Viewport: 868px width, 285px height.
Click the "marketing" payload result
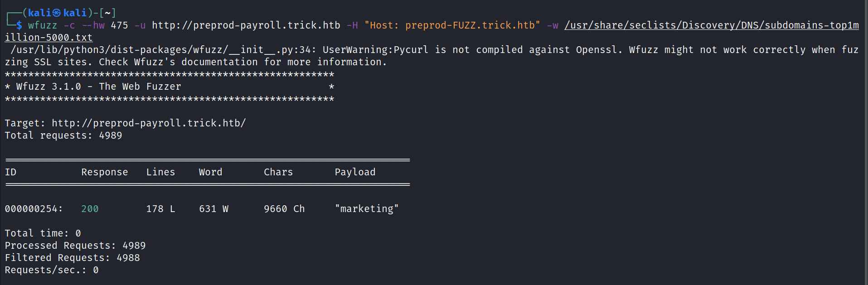[367, 209]
